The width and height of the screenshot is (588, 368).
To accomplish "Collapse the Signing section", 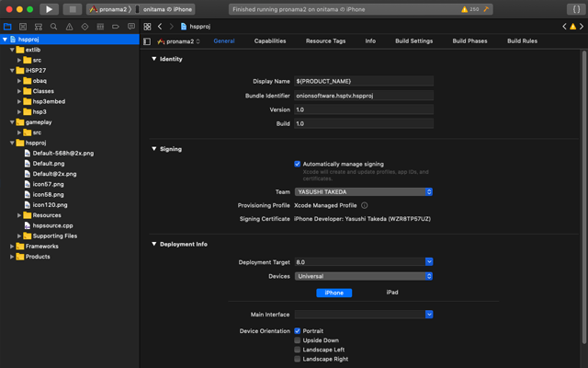I will (153, 149).
